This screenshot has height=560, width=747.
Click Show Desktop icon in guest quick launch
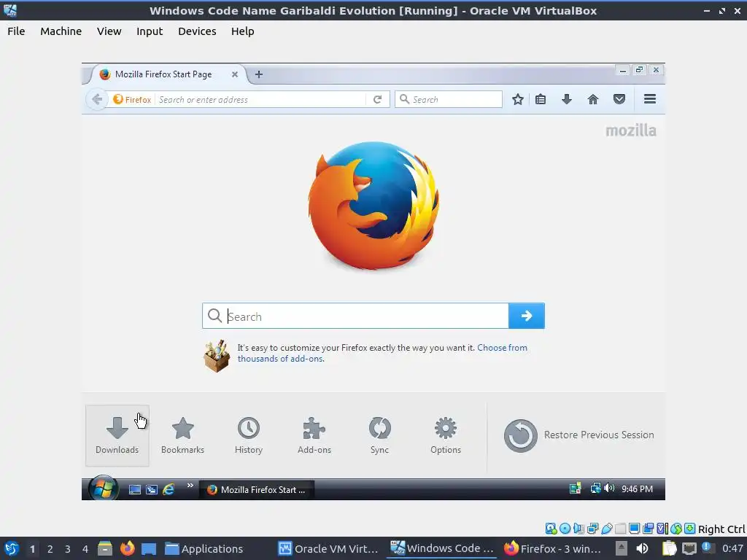[135, 489]
